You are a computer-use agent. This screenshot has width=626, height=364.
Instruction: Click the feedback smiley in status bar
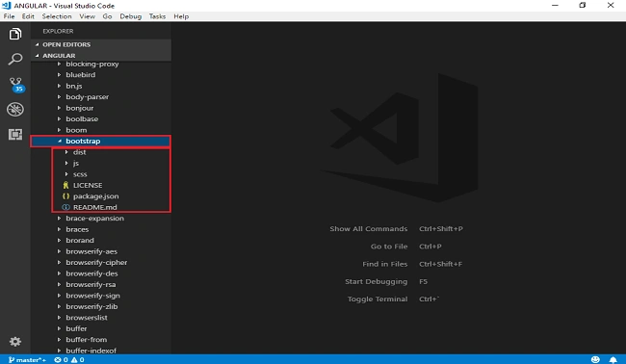[x=595, y=359]
